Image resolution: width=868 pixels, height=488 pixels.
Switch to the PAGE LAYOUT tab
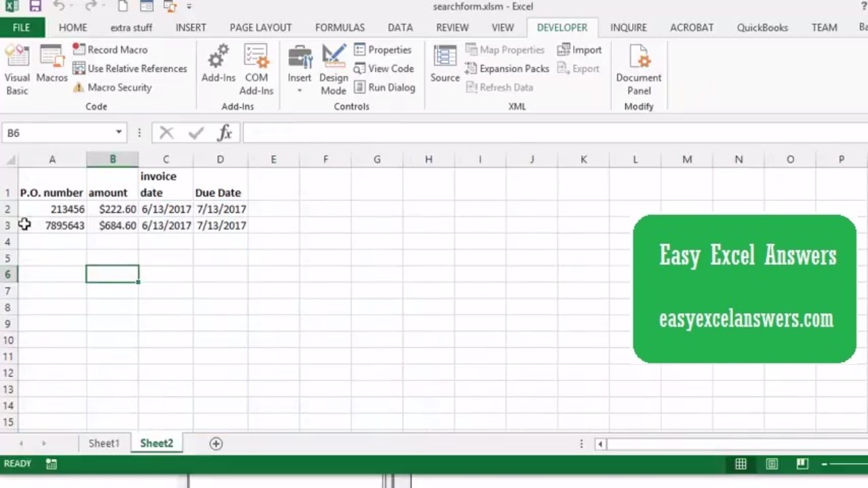pyautogui.click(x=260, y=28)
